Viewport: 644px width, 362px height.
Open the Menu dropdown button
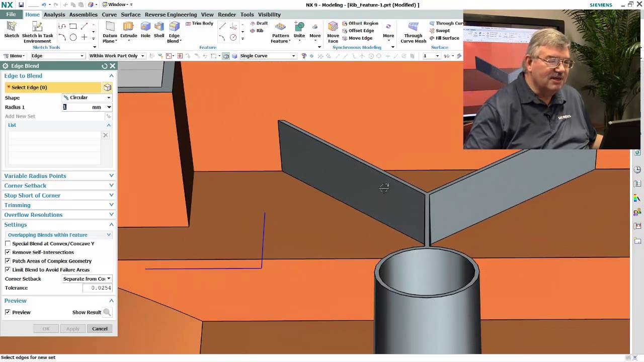[x=14, y=56]
